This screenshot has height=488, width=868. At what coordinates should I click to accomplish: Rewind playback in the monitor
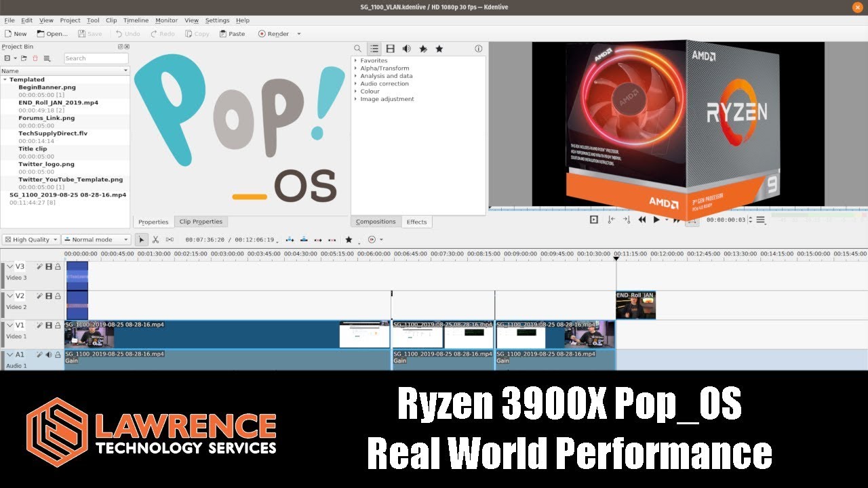pos(642,220)
